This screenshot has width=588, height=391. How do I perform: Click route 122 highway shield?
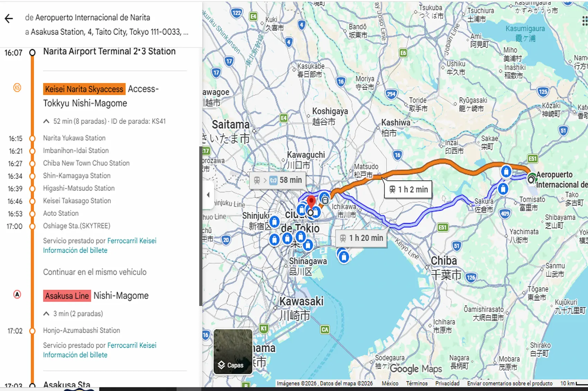click(x=237, y=13)
